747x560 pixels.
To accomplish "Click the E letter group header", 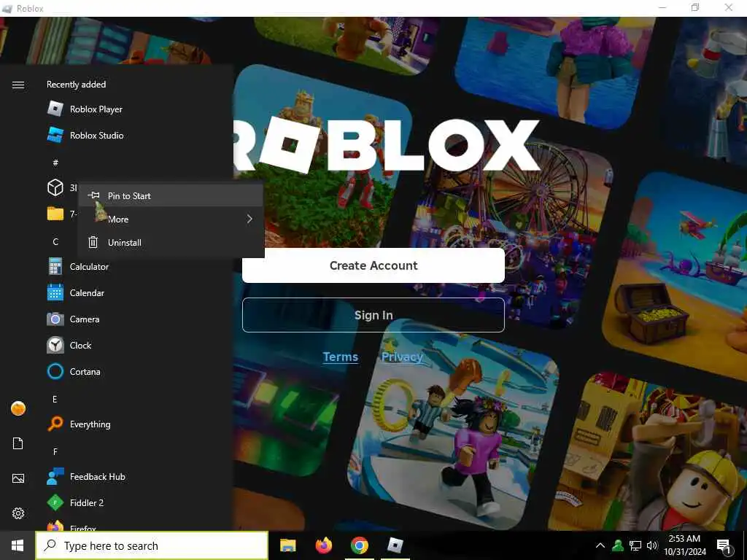I will tap(55, 399).
